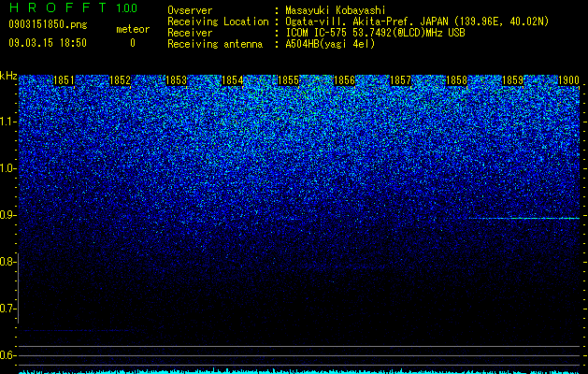Select the 1858 time label
The height and width of the screenshot is (374, 588).
(x=457, y=80)
